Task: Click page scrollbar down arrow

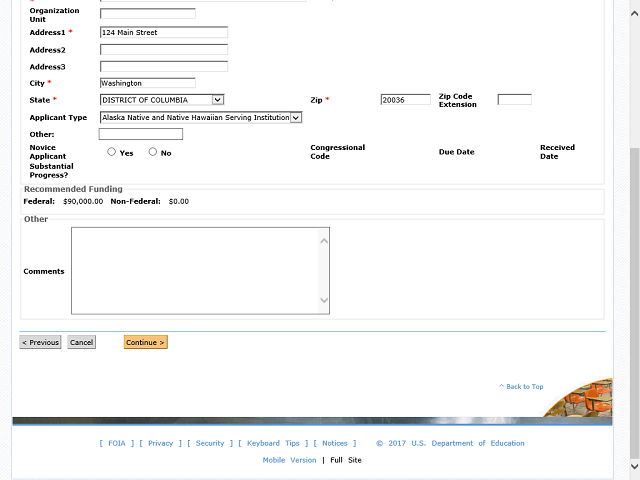Action: (x=634, y=466)
